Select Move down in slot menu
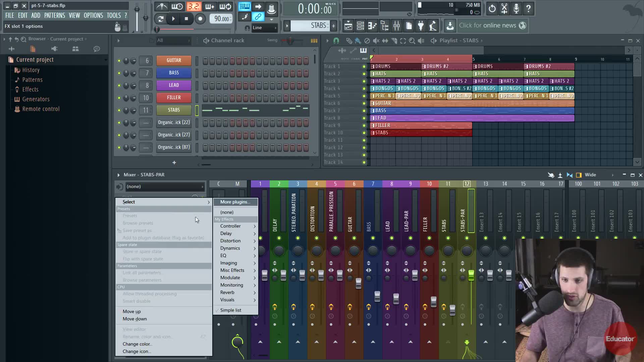The width and height of the screenshot is (644, 362). pyautogui.click(x=135, y=319)
